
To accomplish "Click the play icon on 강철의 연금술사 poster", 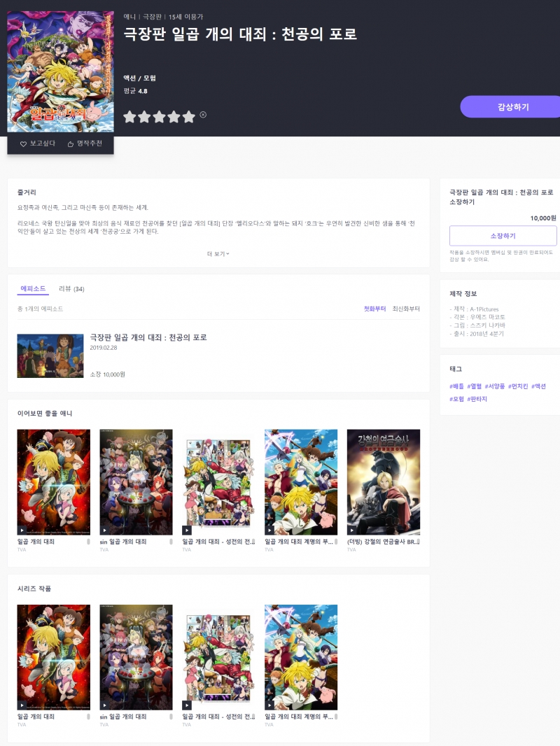I will (352, 530).
